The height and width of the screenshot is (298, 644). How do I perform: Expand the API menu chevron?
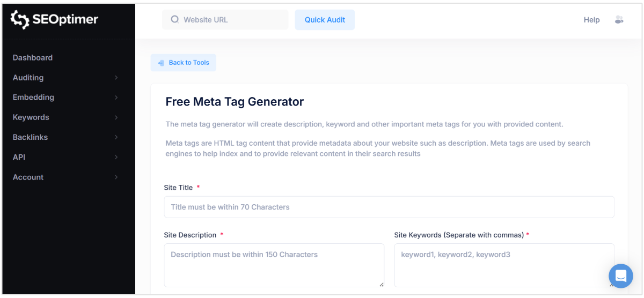(x=116, y=157)
